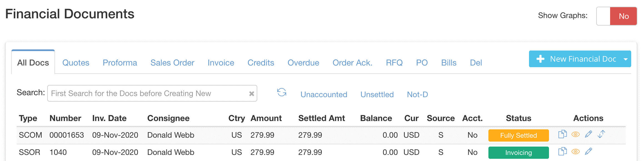Click the up-down arrows icon for SCOM row
The height and width of the screenshot is (161, 644).
(601, 134)
